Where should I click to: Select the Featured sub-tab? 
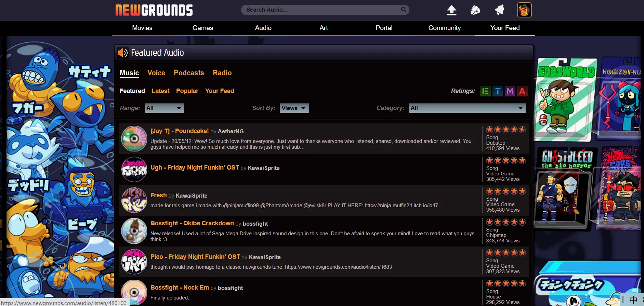pos(132,91)
